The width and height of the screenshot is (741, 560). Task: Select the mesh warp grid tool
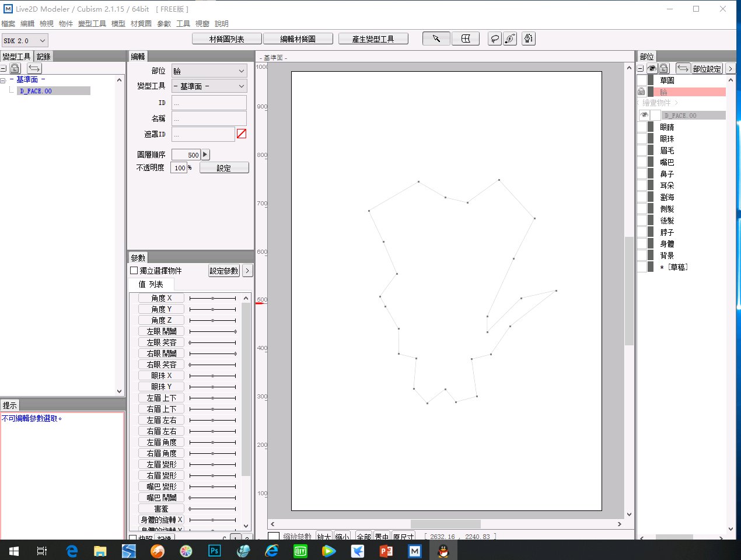(466, 38)
